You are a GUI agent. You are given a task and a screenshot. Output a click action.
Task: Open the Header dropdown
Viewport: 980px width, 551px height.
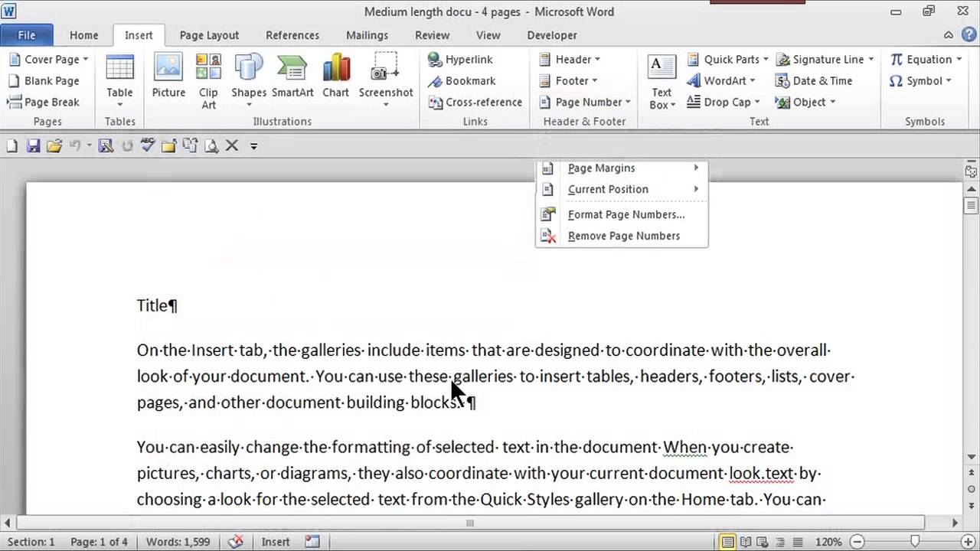coord(569,59)
